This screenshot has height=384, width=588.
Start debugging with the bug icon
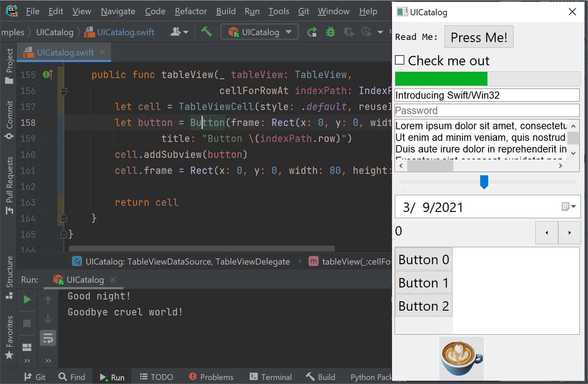(x=330, y=32)
